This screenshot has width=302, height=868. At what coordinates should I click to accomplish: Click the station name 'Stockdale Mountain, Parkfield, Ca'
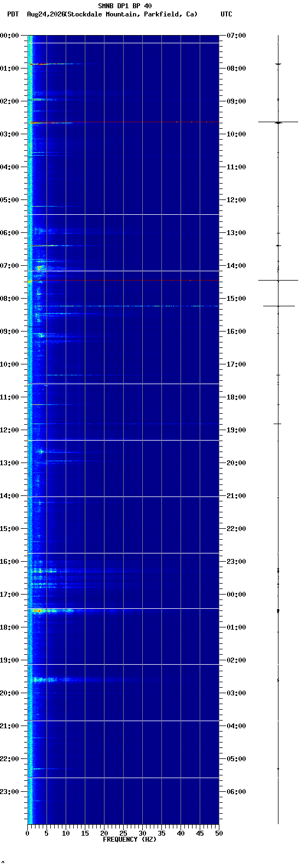(131, 14)
